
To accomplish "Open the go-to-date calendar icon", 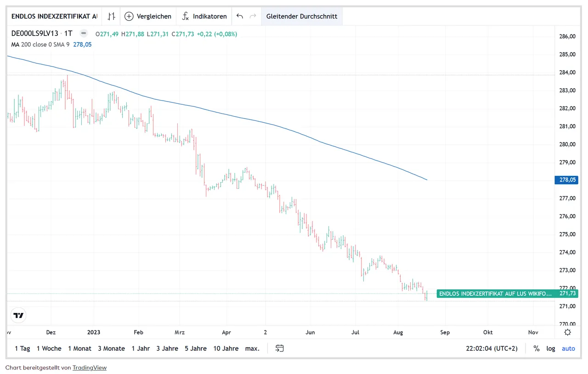I will [279, 348].
